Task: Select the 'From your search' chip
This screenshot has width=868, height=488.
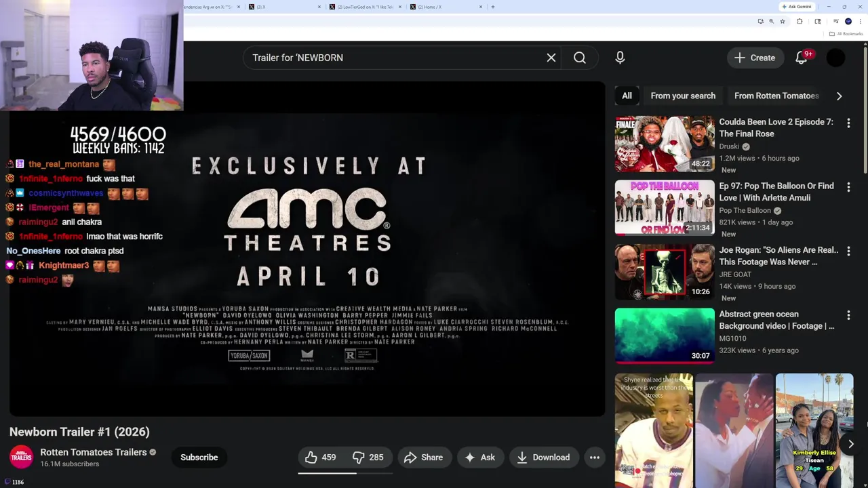Action: [683, 96]
